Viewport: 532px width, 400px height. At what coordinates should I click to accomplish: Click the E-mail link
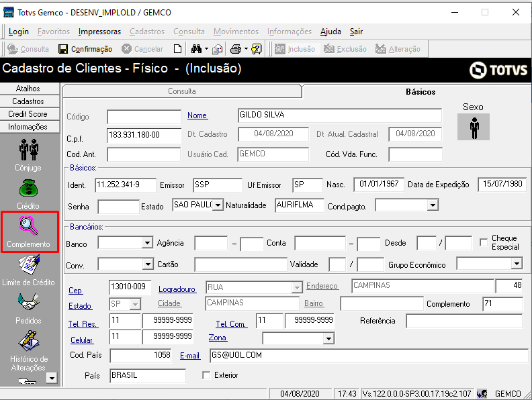pyautogui.click(x=189, y=356)
